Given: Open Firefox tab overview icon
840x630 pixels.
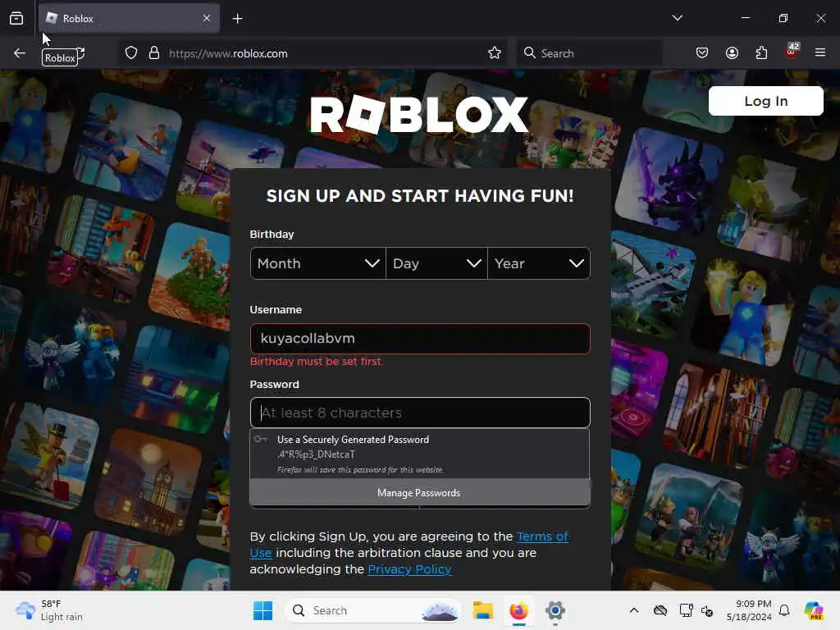Looking at the screenshot, I should coord(16,18).
